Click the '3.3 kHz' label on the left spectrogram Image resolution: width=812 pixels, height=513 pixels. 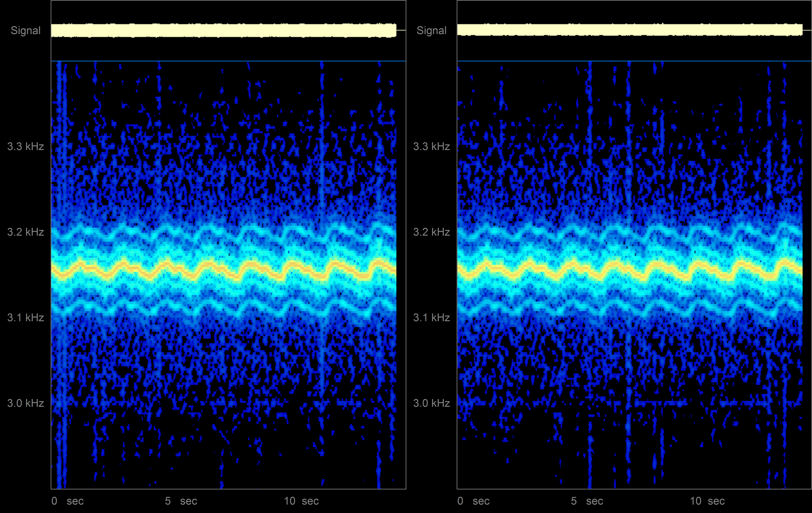pos(26,146)
